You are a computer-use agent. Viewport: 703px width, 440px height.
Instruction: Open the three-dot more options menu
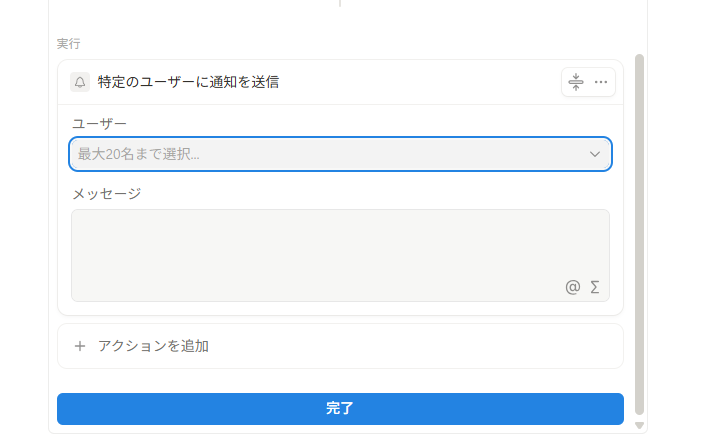(x=601, y=82)
